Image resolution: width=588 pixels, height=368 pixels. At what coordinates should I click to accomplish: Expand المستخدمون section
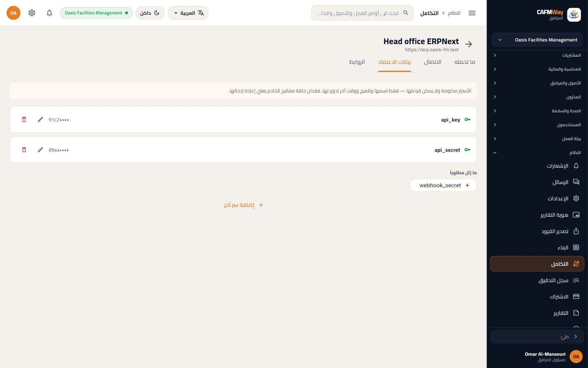click(537, 125)
